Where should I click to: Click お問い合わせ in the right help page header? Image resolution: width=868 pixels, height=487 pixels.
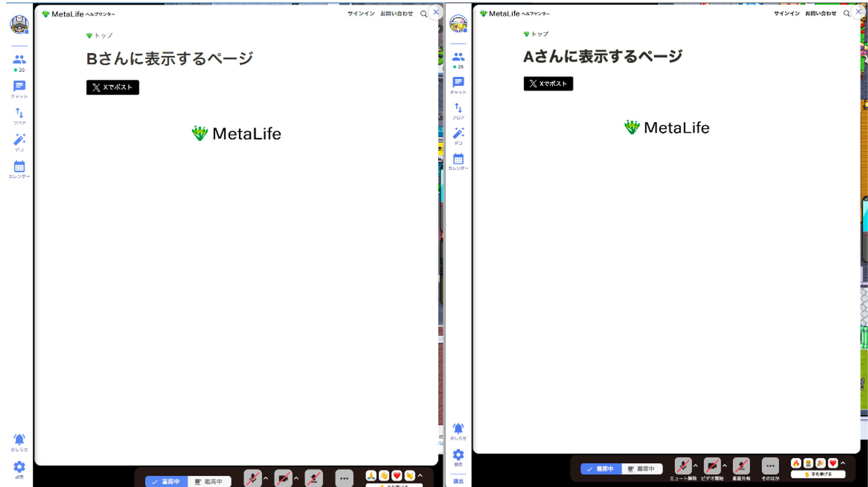pos(821,13)
